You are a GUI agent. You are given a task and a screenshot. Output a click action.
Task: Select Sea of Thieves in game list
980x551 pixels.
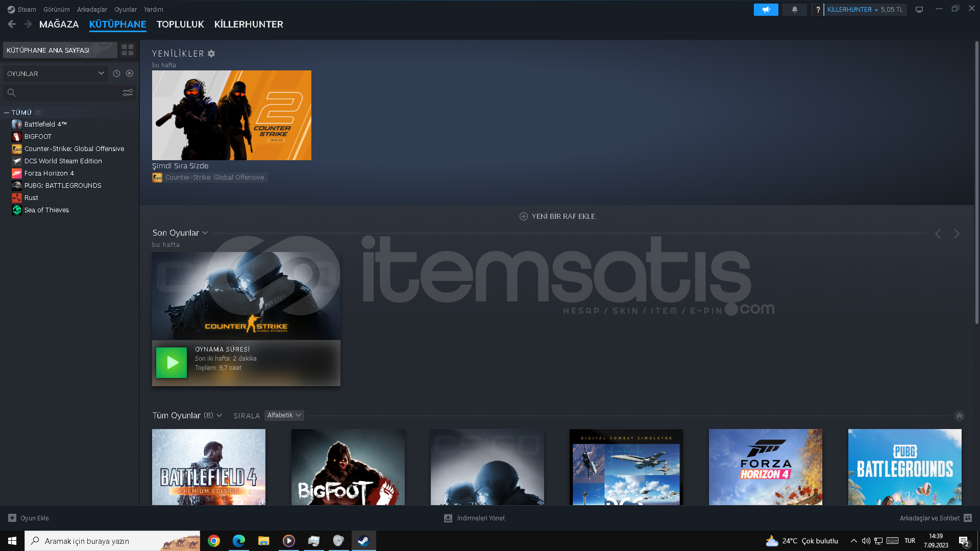pos(46,210)
